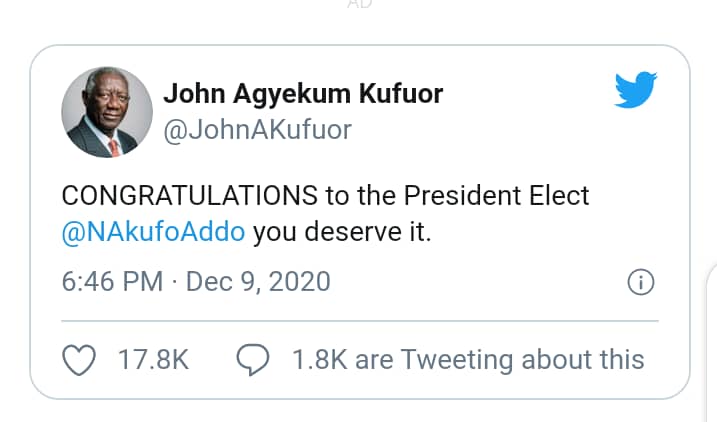The width and height of the screenshot is (717, 422).
Task: Follow the @NAkufoAddo mention link
Action: click(153, 234)
